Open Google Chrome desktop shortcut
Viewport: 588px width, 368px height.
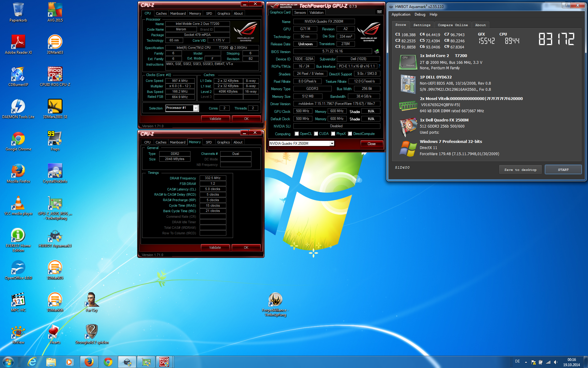[x=18, y=141]
